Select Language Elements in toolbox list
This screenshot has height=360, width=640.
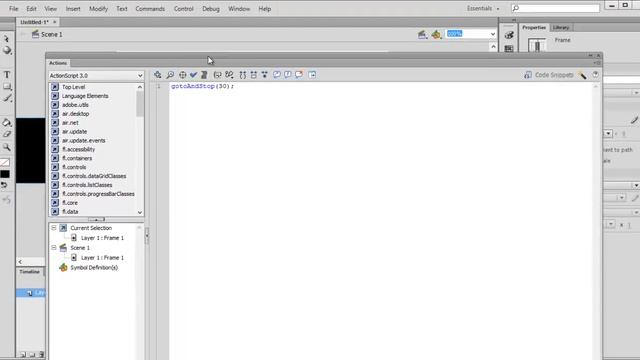click(85, 96)
